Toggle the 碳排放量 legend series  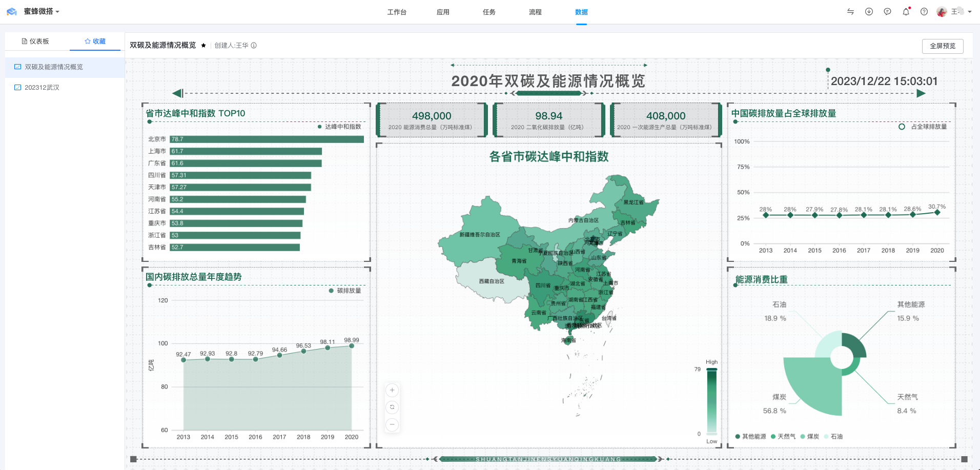pyautogui.click(x=345, y=291)
